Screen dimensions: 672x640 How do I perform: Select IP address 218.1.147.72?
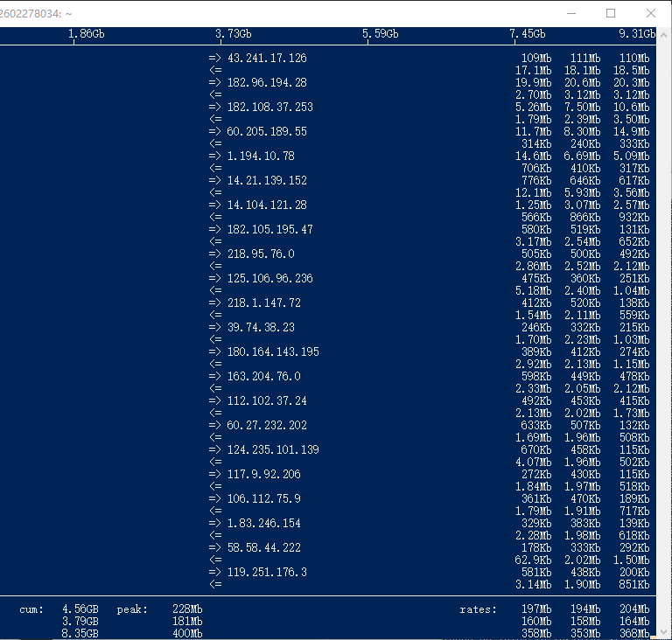pyautogui.click(x=264, y=303)
